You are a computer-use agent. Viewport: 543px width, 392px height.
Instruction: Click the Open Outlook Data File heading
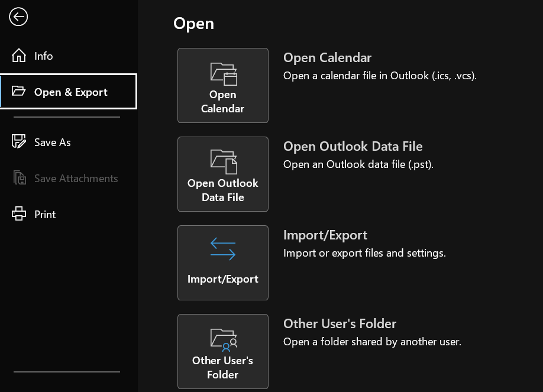[353, 147]
